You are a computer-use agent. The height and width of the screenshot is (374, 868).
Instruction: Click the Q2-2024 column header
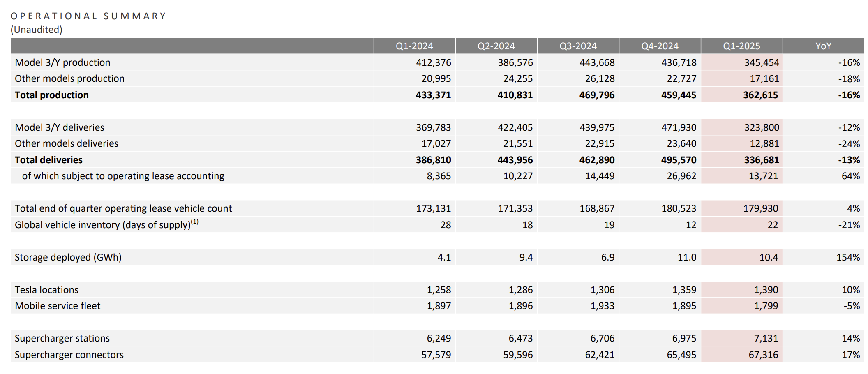[496, 46]
